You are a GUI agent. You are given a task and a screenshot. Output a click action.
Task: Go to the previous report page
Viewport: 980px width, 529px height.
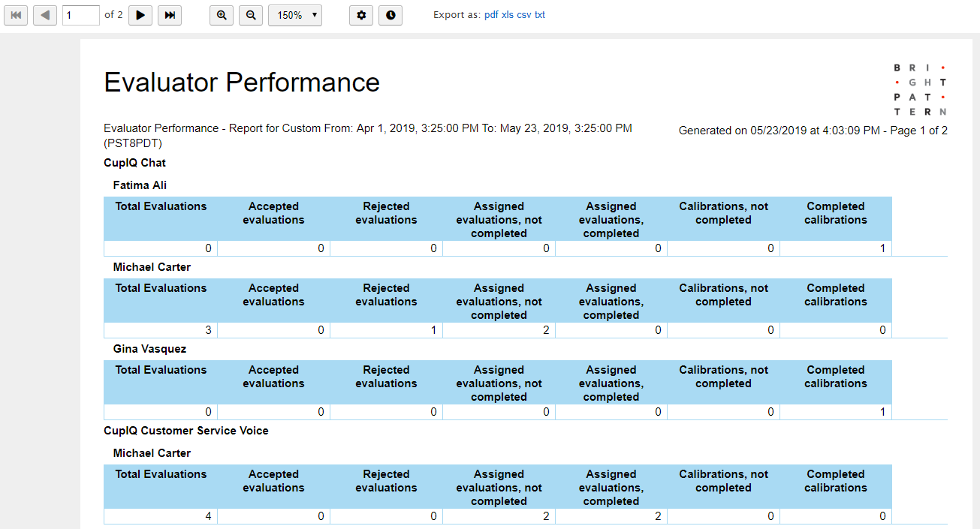click(45, 15)
